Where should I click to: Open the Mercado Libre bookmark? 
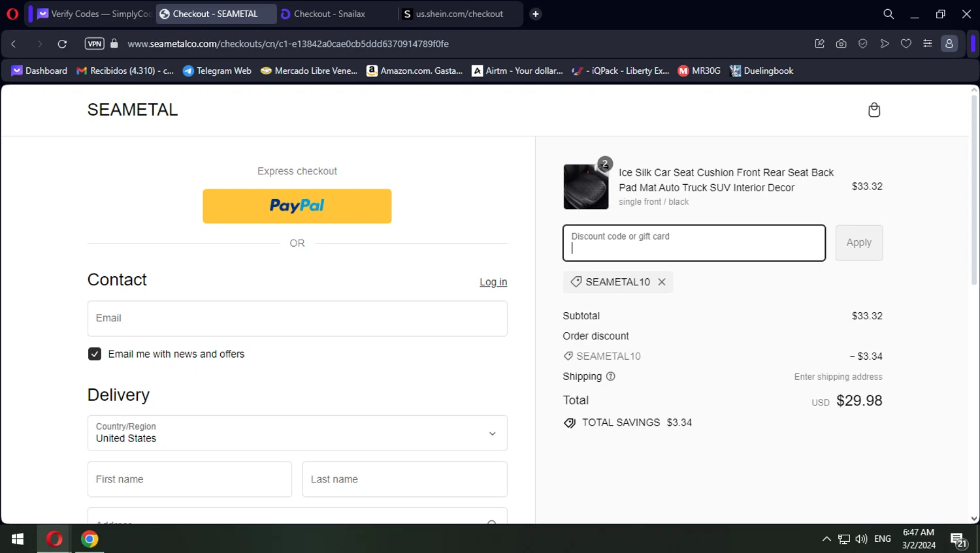click(309, 71)
